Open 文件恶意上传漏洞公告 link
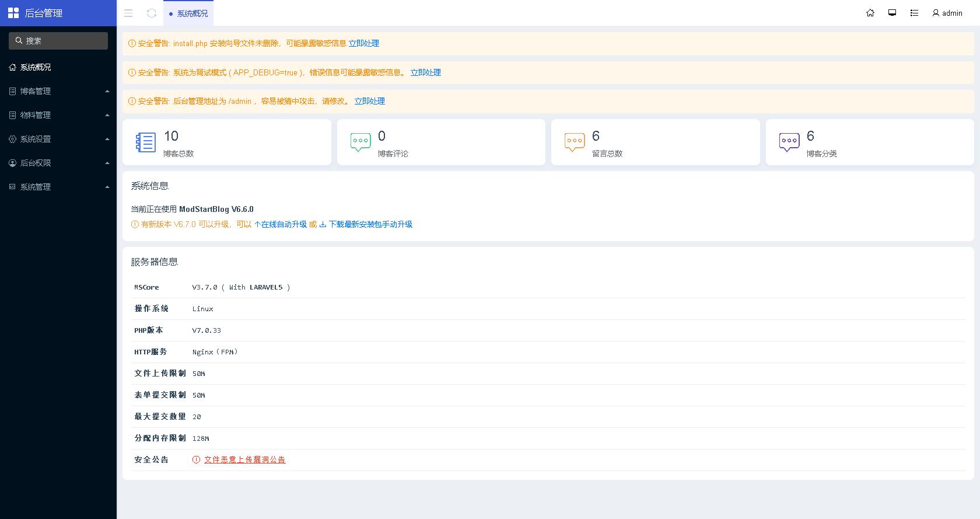The width and height of the screenshot is (980, 519). pyautogui.click(x=244, y=460)
